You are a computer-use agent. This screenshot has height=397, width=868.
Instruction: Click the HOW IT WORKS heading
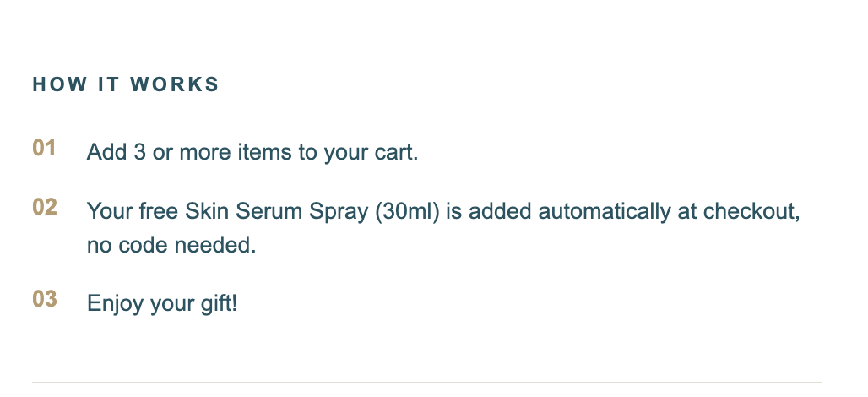tap(126, 84)
